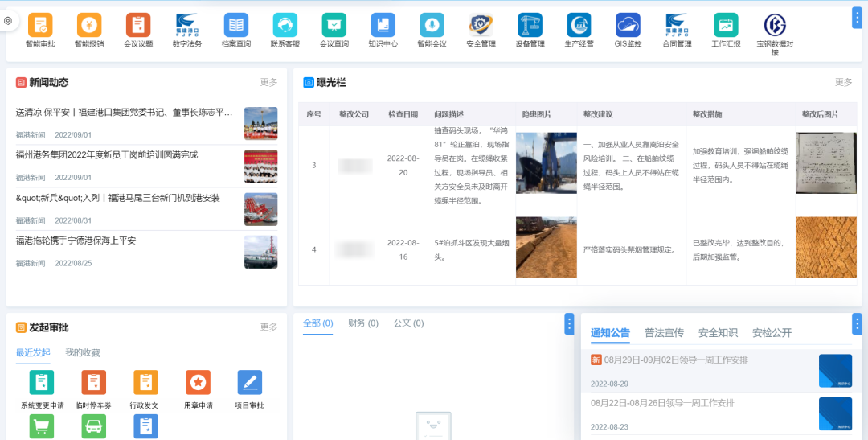Open the 合同管理 app icon

[x=677, y=25]
